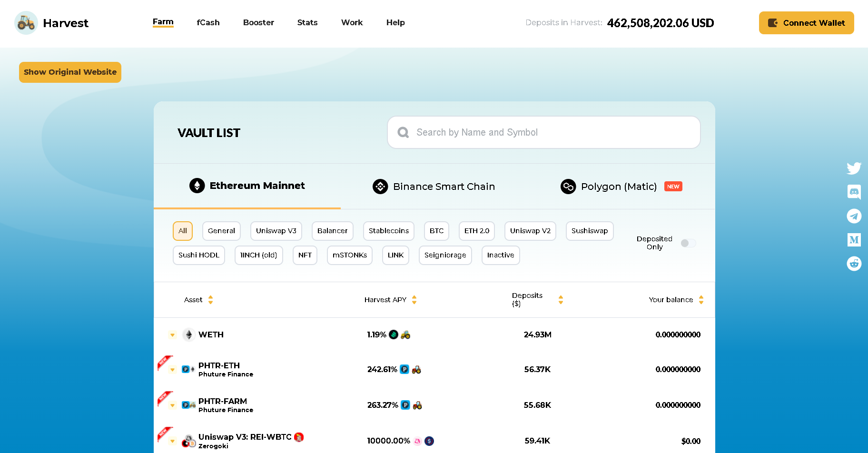Click the green reward icon in WETH row
This screenshot has height=453, width=868.
pyautogui.click(x=394, y=335)
